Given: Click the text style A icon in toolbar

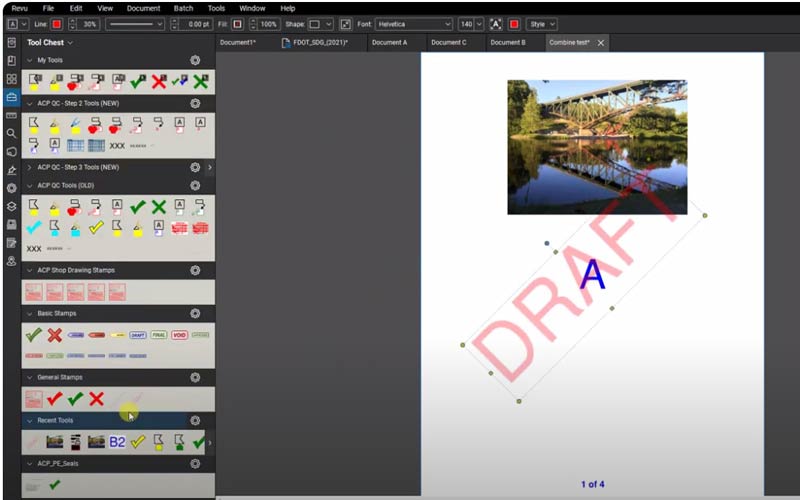Looking at the screenshot, I should [495, 24].
